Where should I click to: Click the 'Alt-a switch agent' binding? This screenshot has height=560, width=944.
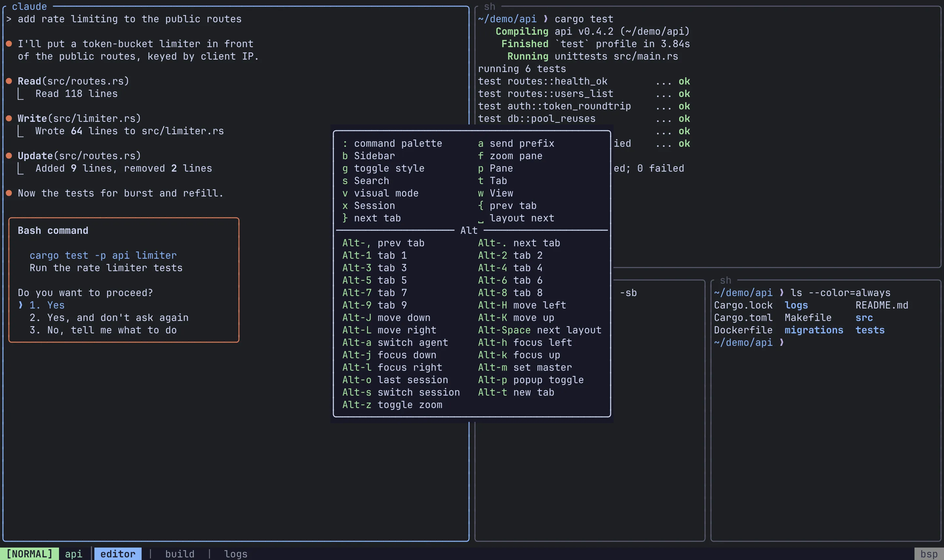[x=395, y=342]
